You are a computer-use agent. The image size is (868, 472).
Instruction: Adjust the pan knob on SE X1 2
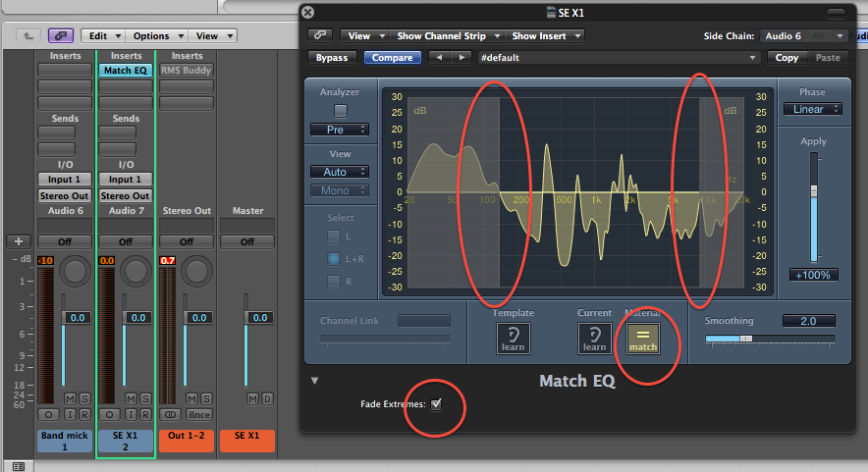pyautogui.click(x=136, y=271)
